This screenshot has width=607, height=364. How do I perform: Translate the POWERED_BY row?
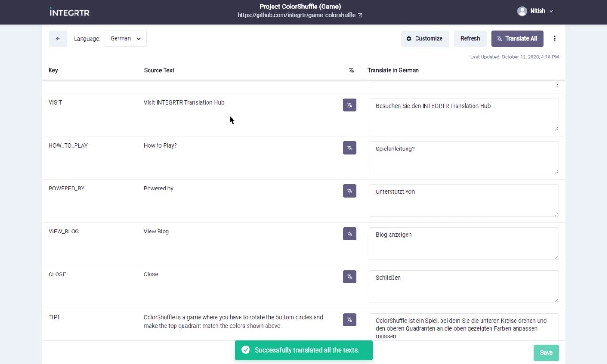click(349, 191)
